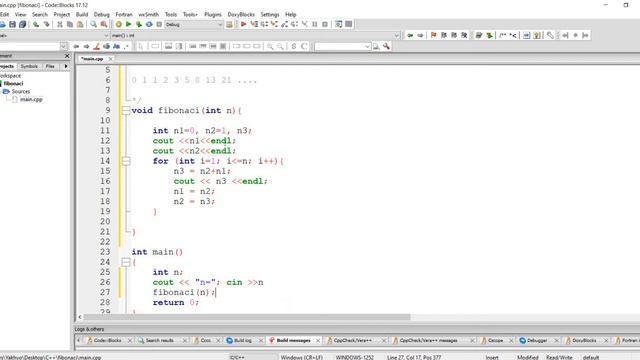Click the Replace toolbar icon

[104, 24]
